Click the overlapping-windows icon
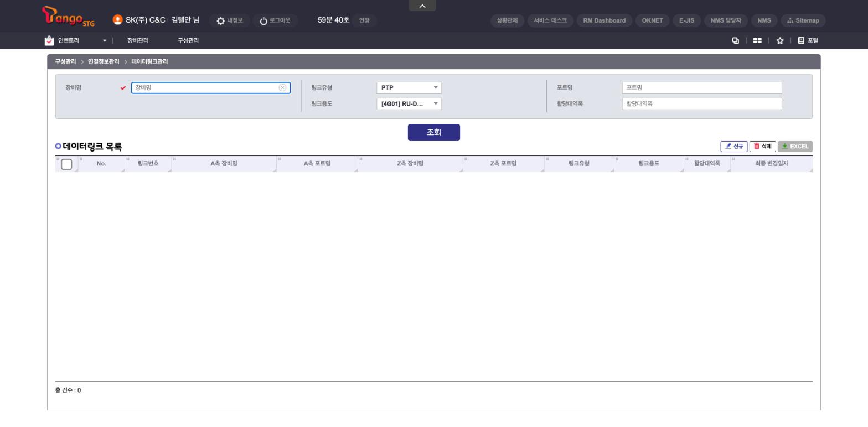868x427 pixels. click(x=736, y=40)
